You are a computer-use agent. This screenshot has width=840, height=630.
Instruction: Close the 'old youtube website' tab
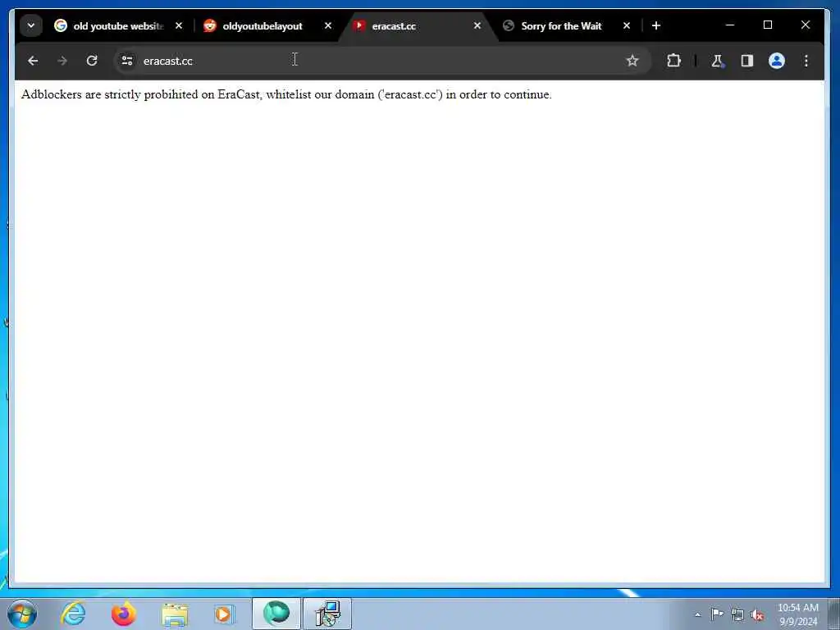[179, 25]
